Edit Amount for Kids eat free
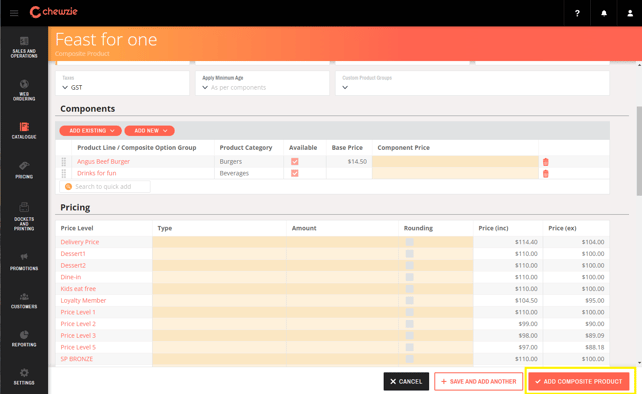642x394 pixels. (343, 289)
